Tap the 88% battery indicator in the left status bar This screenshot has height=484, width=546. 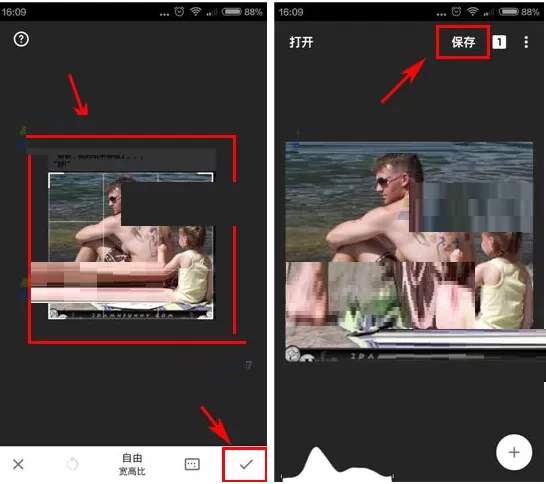(x=242, y=12)
